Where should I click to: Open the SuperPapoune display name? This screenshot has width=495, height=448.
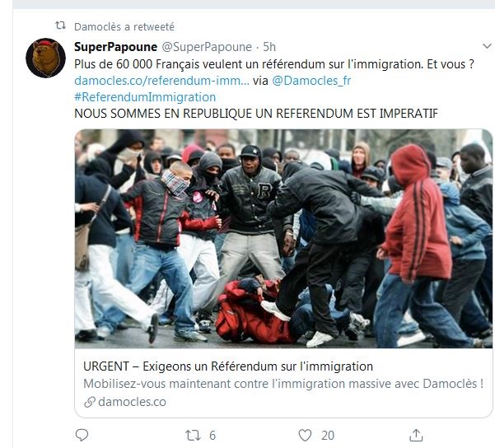[115, 47]
